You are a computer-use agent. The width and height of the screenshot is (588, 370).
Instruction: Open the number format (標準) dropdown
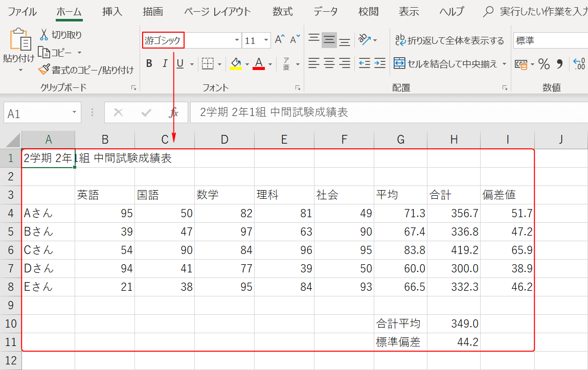click(562, 39)
